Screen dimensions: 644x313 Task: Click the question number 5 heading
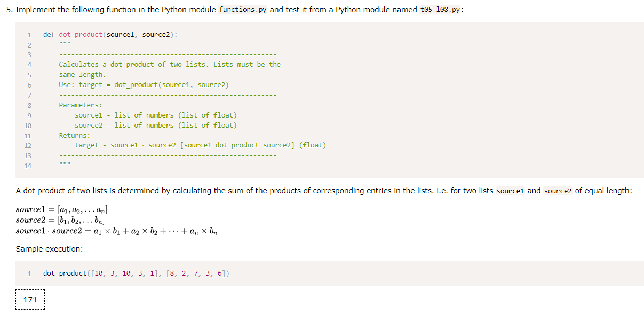pyautogui.click(x=18, y=9)
